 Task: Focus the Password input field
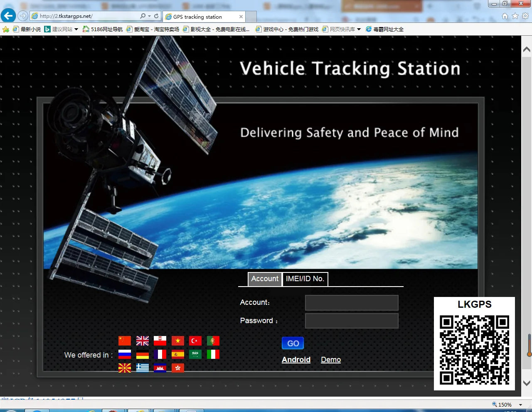point(352,321)
